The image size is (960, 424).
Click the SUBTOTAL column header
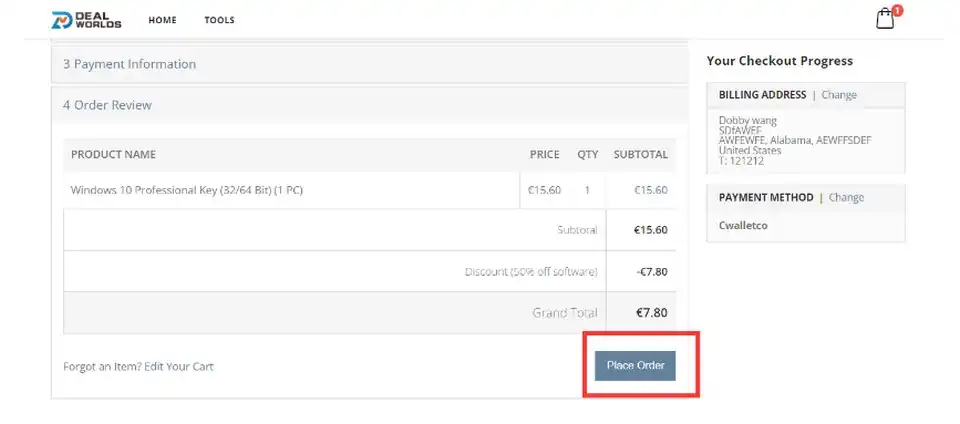[640, 155]
